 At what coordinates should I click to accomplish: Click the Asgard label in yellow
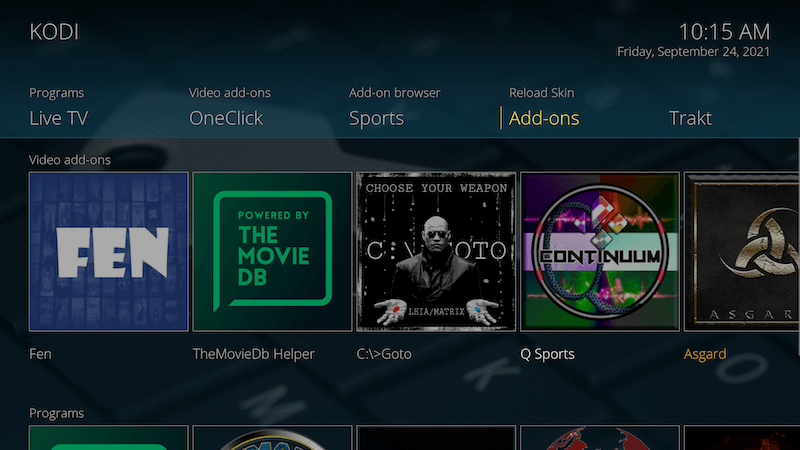(x=705, y=354)
